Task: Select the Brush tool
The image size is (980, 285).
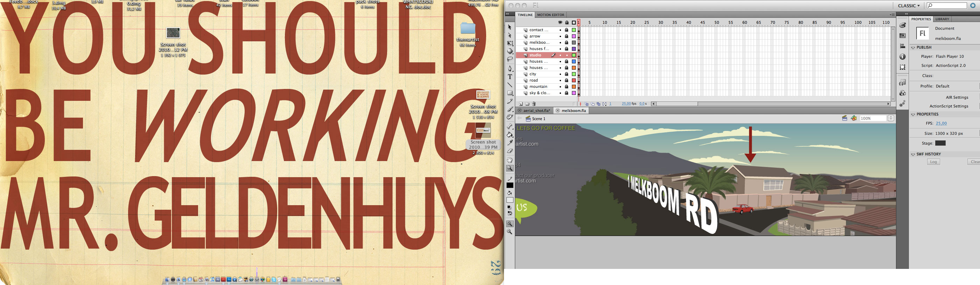Action: [510, 109]
